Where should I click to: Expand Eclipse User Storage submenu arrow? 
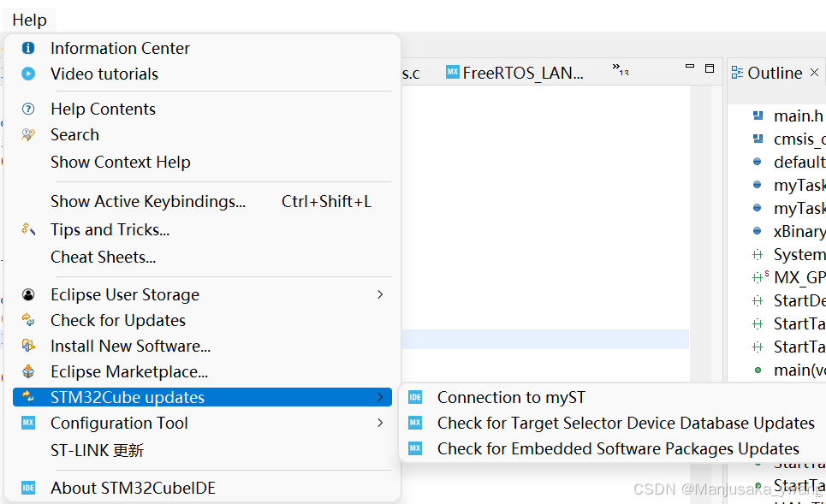click(380, 294)
